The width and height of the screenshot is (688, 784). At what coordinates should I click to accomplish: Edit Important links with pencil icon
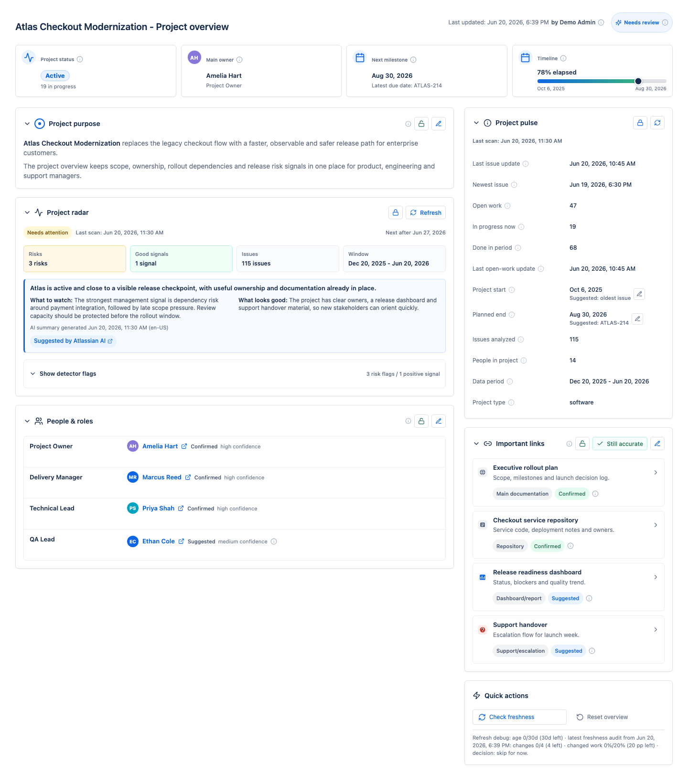(x=657, y=444)
